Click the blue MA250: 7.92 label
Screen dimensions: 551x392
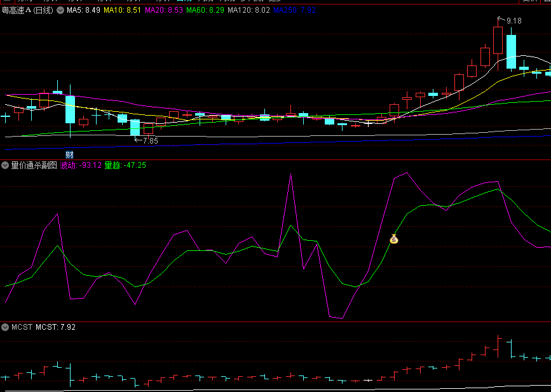click(x=294, y=10)
